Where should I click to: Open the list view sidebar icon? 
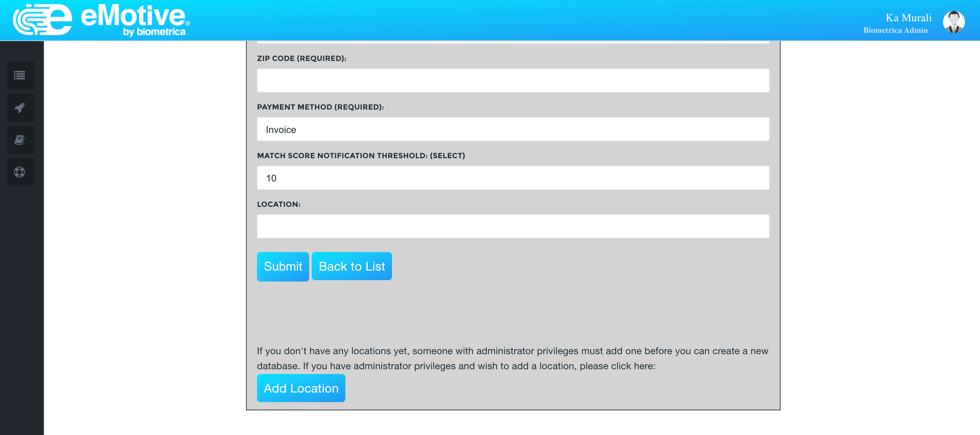point(20,75)
